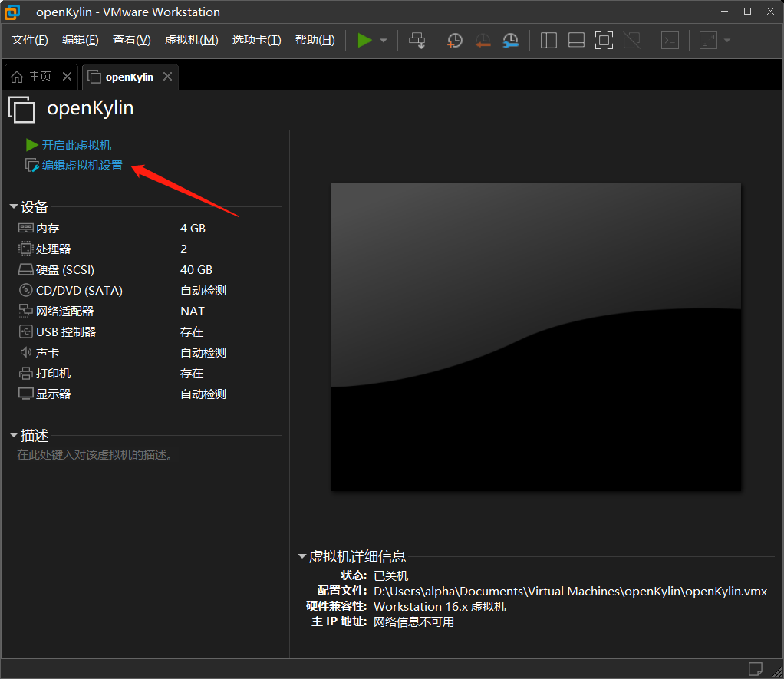This screenshot has height=679, width=784.
Task: Click the printer icon
Action: (25, 374)
